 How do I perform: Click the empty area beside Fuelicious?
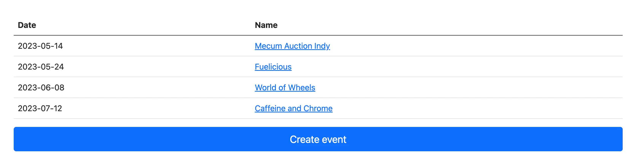[457, 67]
